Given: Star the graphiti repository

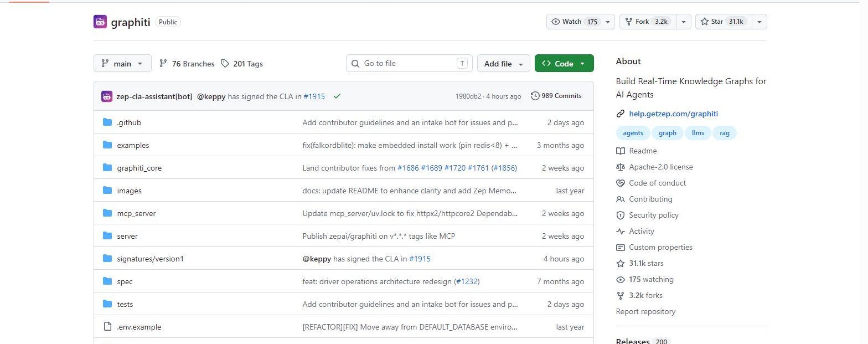Looking at the screenshot, I should 724,22.
